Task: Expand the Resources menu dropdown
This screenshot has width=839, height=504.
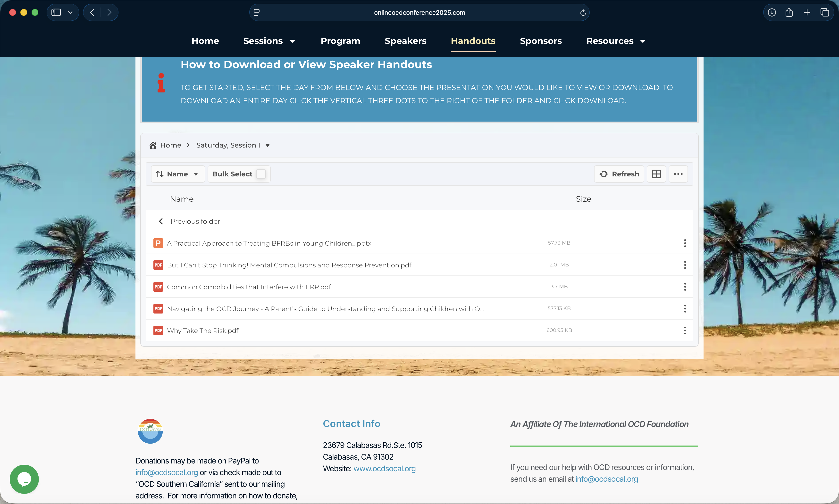Action: tap(615, 41)
